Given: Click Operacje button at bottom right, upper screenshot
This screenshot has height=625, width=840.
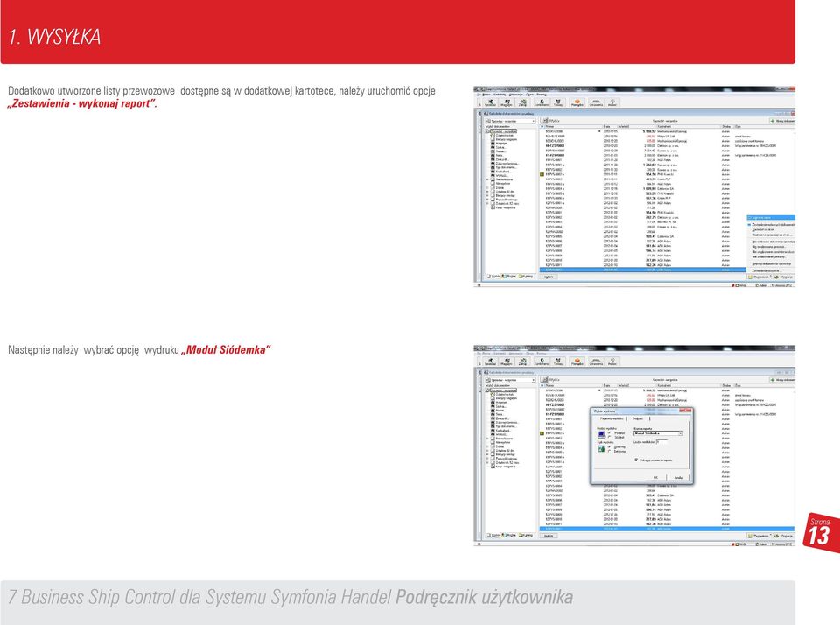Looking at the screenshot, I should [x=784, y=277].
